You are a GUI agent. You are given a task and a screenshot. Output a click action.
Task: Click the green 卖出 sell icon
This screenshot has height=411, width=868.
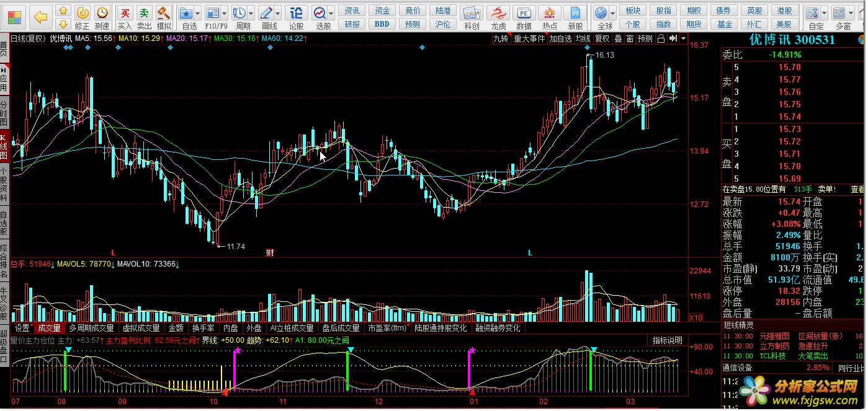(144, 12)
